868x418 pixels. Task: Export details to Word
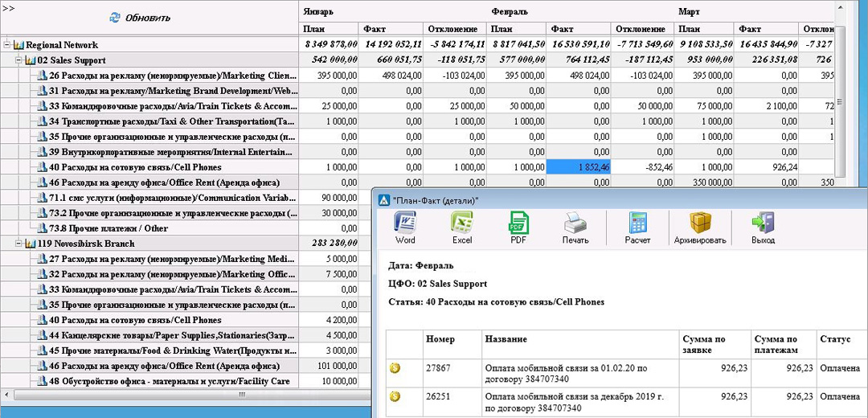pos(405,227)
